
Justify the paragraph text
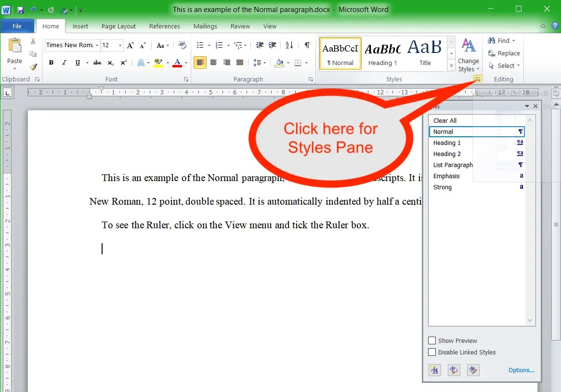pyautogui.click(x=240, y=63)
